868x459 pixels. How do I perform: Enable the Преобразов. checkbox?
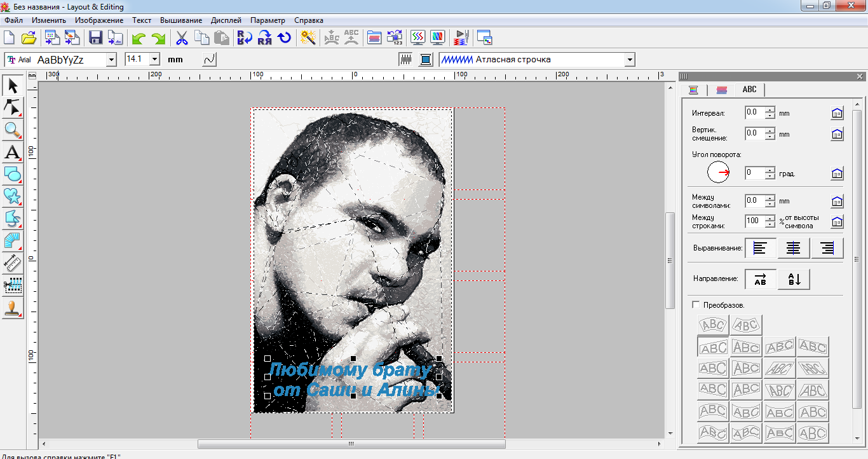696,305
